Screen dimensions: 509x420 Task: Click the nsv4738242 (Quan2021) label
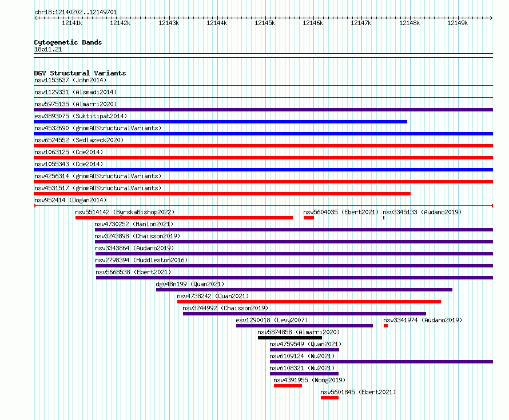pyautogui.click(x=213, y=296)
